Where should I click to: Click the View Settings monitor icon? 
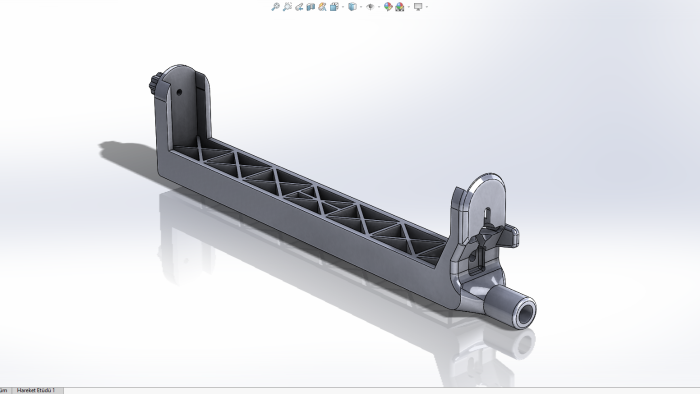point(418,7)
